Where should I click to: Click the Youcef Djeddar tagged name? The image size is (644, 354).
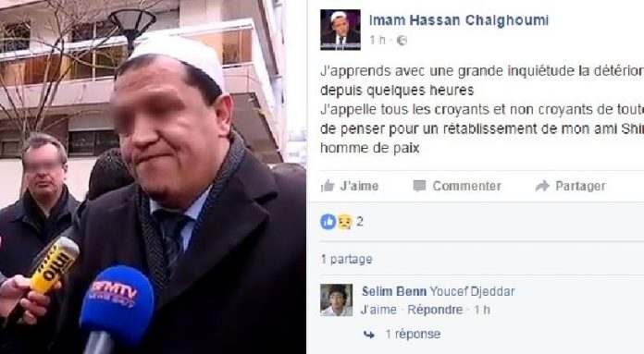(472, 292)
